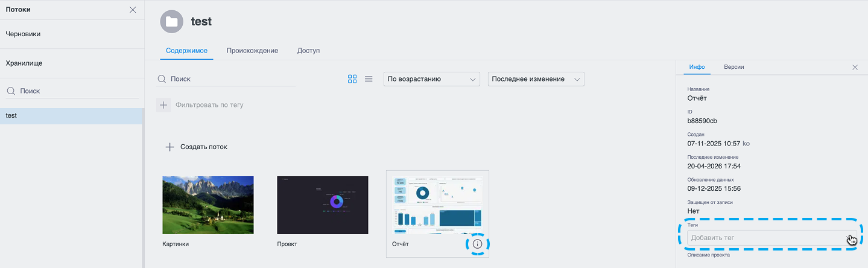This screenshot has width=868, height=268.
Task: Click the ID value b88590cb
Action: [x=702, y=121]
